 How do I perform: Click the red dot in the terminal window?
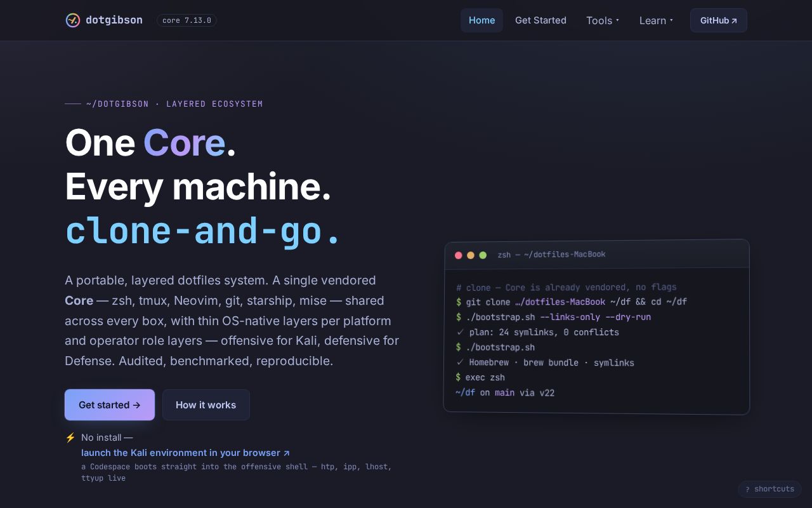[459, 255]
